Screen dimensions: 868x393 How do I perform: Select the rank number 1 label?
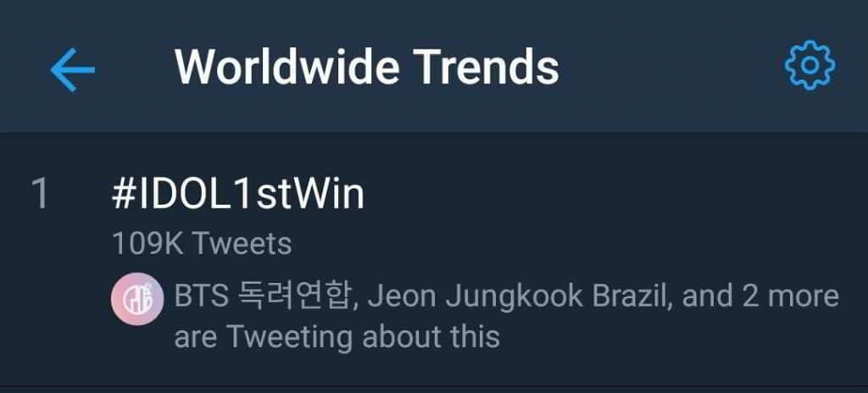point(40,195)
